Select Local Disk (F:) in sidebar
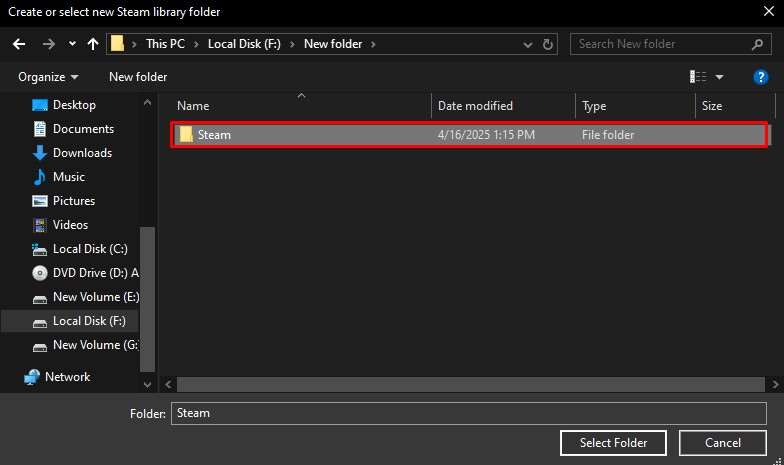 click(70, 321)
